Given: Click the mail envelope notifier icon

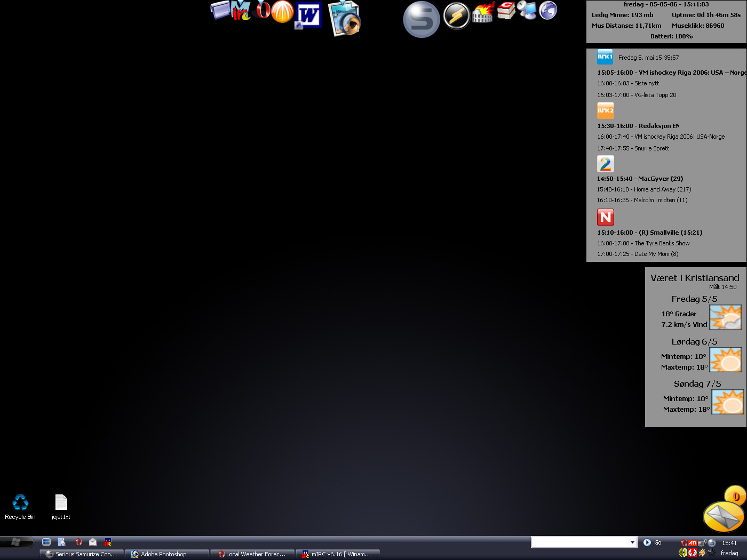Looking at the screenshot, I should click(x=724, y=515).
